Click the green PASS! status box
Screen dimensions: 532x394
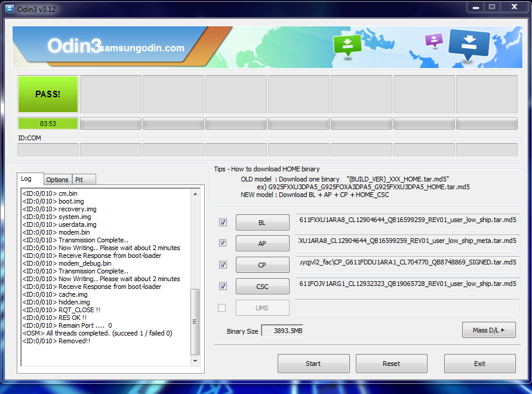(x=48, y=94)
